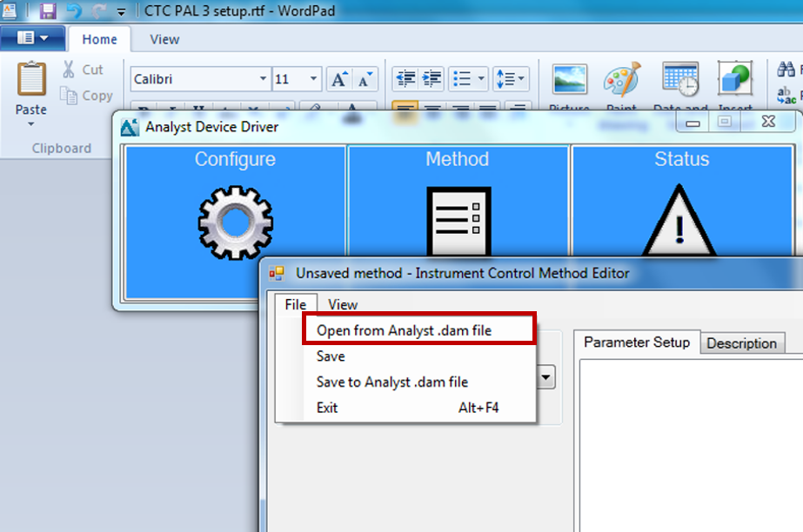Click the Analyst Device Driver title bar logo
This screenshot has width=803, height=532.
coord(130,127)
